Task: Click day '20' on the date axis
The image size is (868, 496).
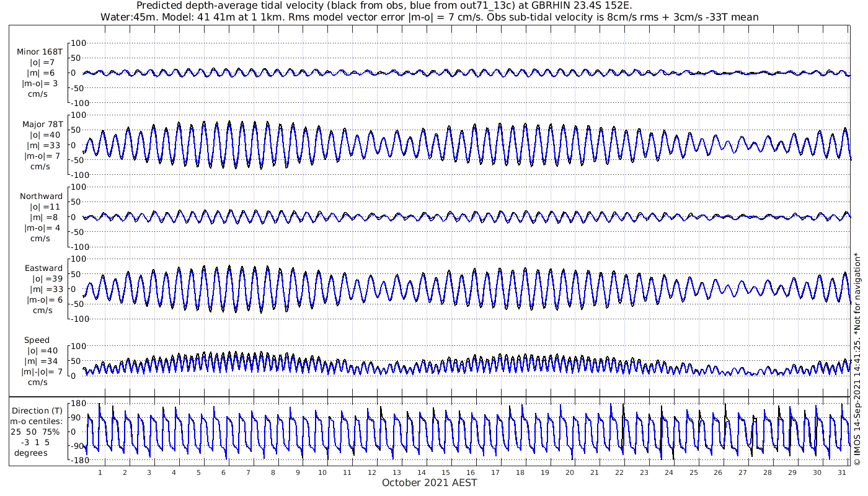Action: pos(570,472)
